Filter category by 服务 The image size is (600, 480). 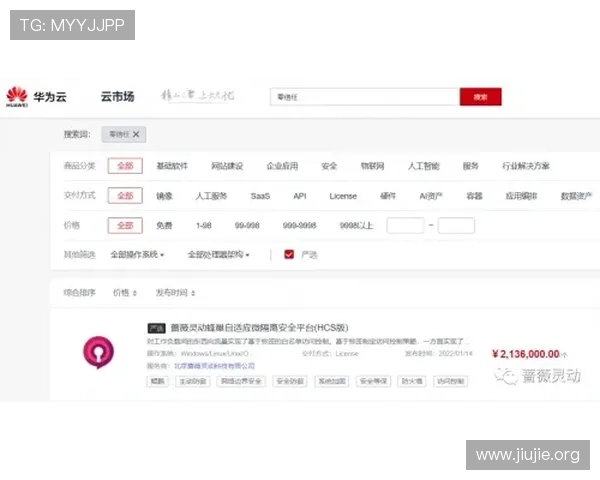[x=471, y=166]
